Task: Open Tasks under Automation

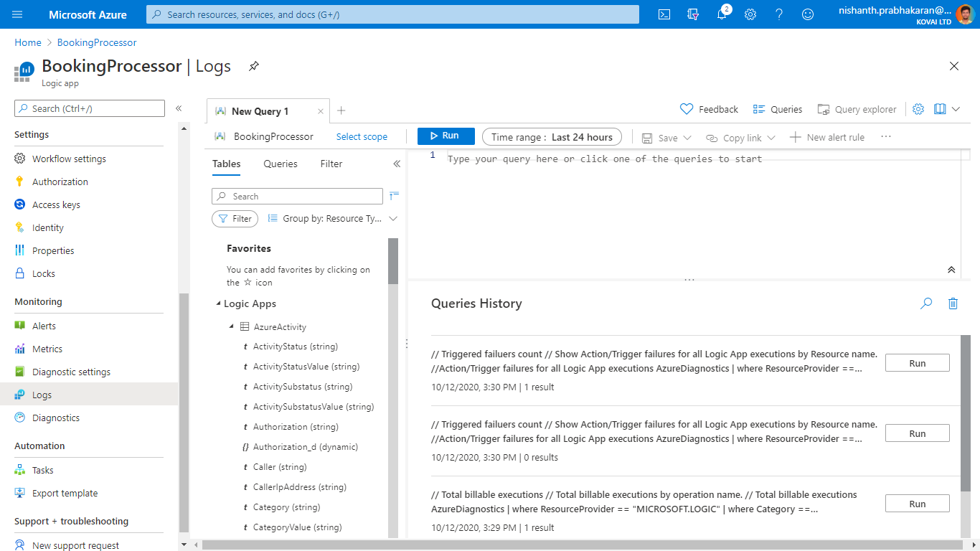Action: 43,470
